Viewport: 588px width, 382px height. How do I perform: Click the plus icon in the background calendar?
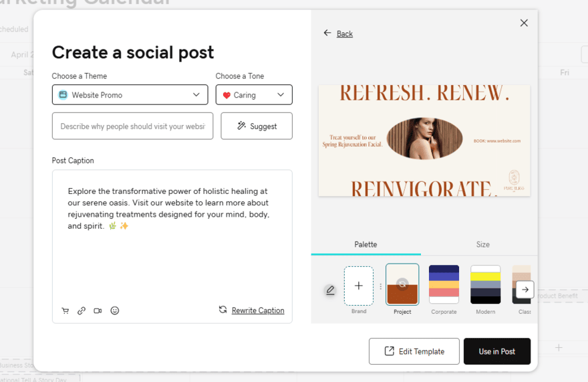click(x=559, y=348)
